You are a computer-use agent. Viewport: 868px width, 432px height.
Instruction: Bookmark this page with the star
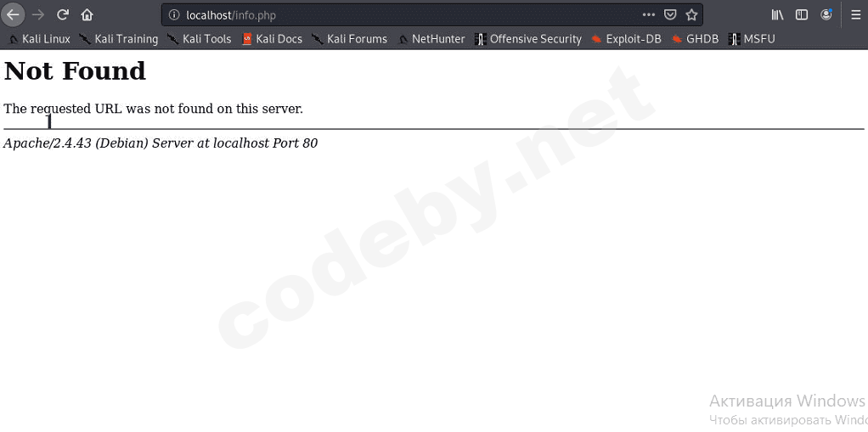(x=691, y=15)
